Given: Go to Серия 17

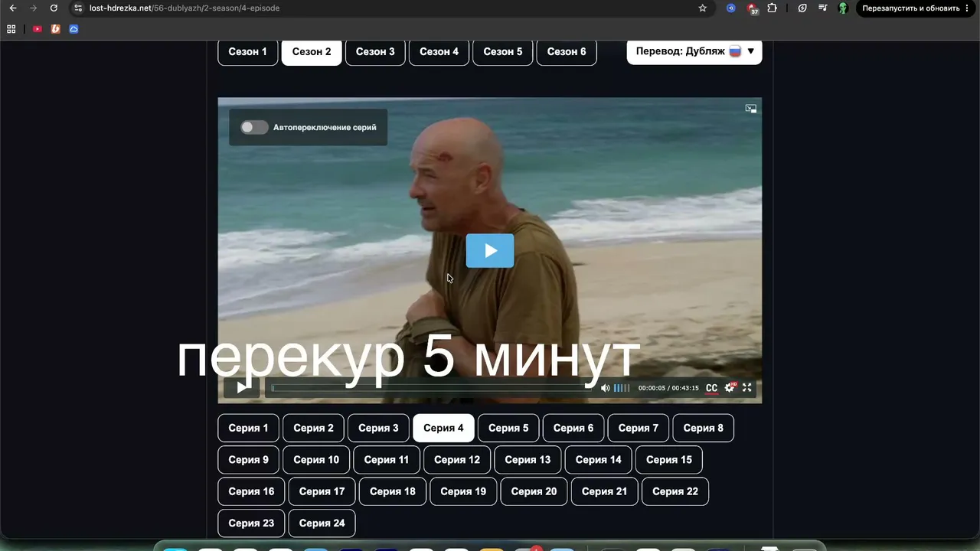Looking at the screenshot, I should 322,491.
